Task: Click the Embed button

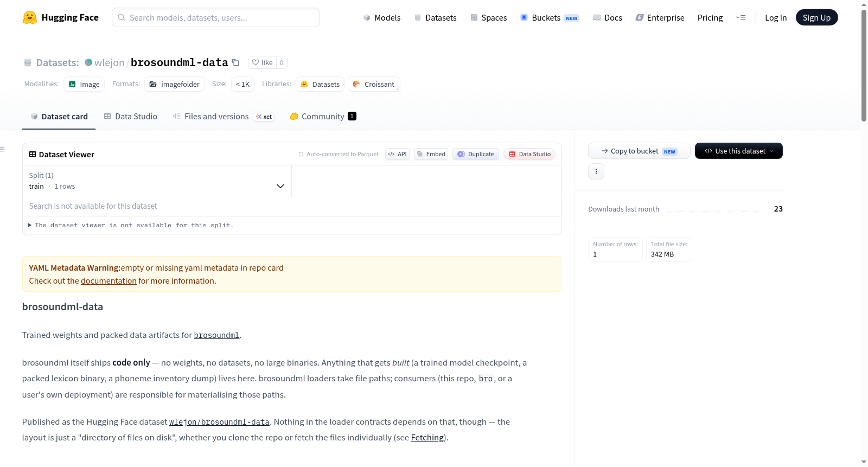Action: (431, 154)
